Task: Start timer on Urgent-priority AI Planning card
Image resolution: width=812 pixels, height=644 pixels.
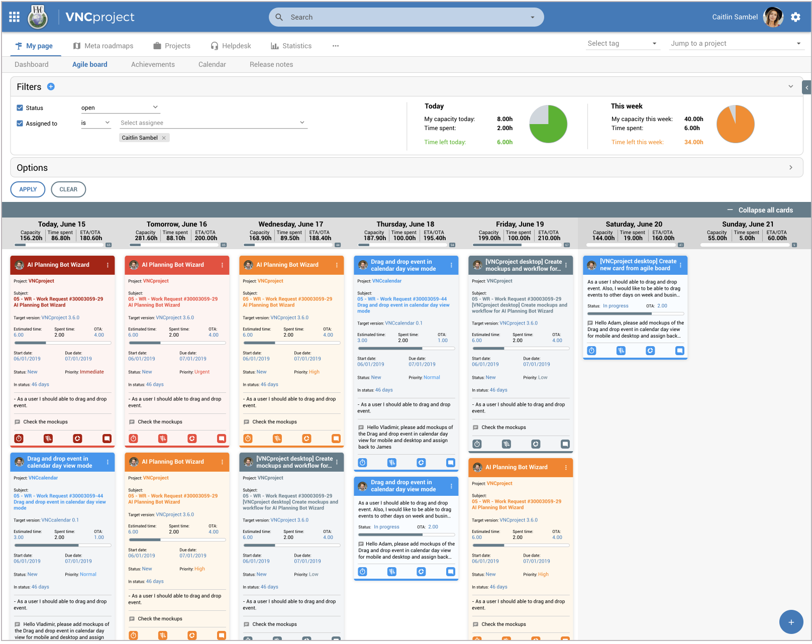Action: tap(133, 439)
